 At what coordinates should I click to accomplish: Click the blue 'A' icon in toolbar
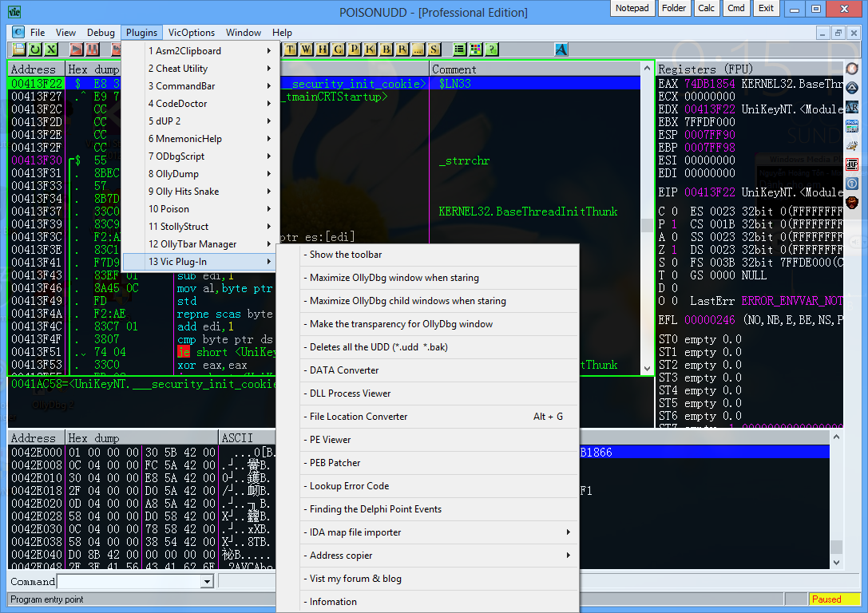tap(561, 49)
